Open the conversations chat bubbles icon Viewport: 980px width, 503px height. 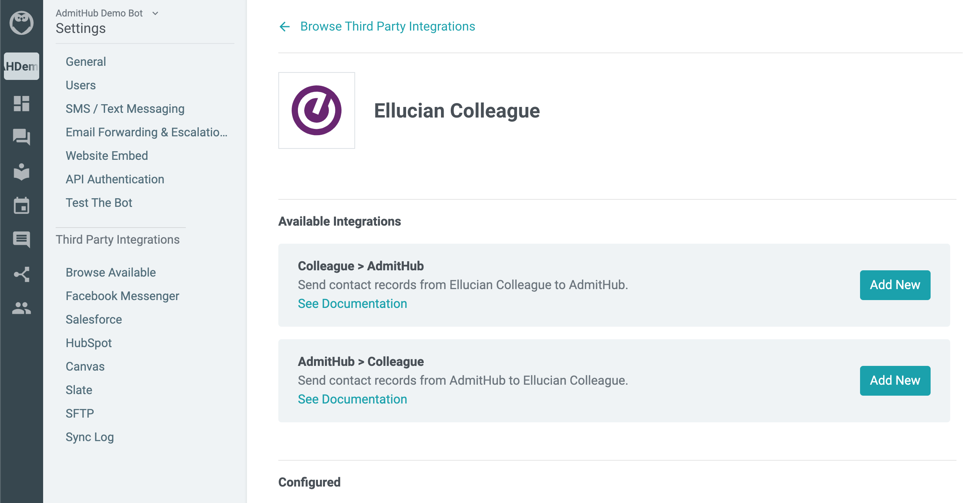pos(22,137)
